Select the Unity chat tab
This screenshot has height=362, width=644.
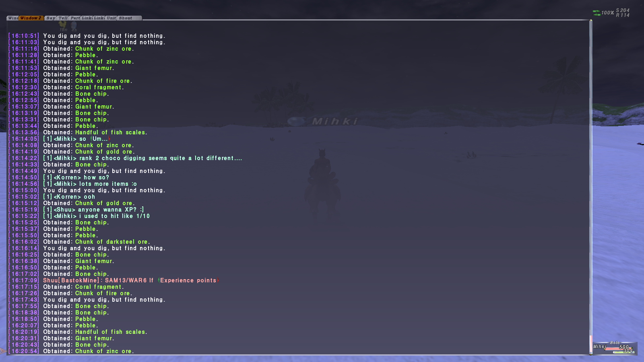111,18
